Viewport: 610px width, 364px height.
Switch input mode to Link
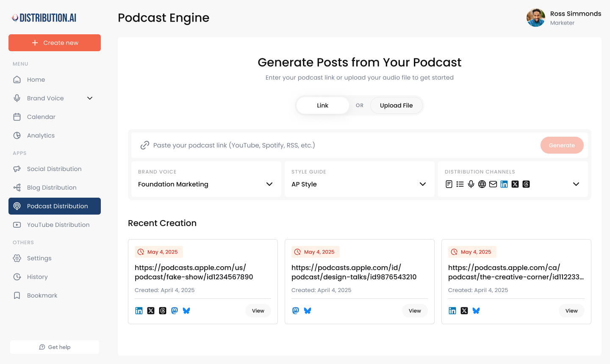tap(322, 105)
